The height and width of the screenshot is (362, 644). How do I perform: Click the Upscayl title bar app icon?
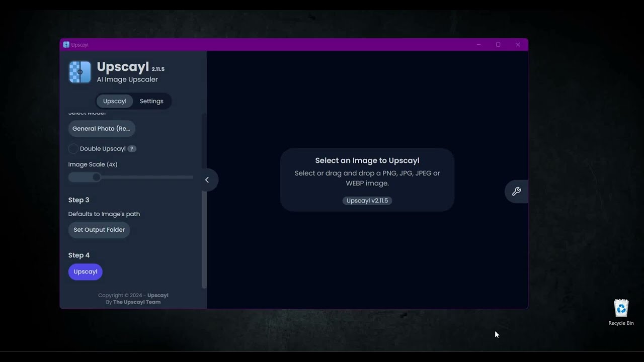tap(66, 45)
